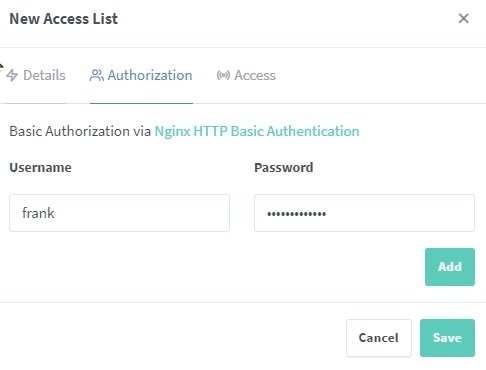
Task: Focus the Password input field
Action: (x=364, y=213)
